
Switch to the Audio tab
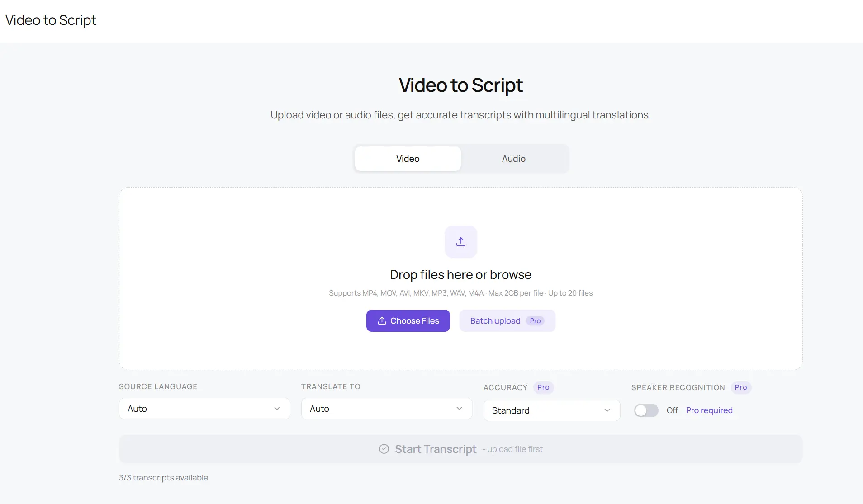pos(513,159)
